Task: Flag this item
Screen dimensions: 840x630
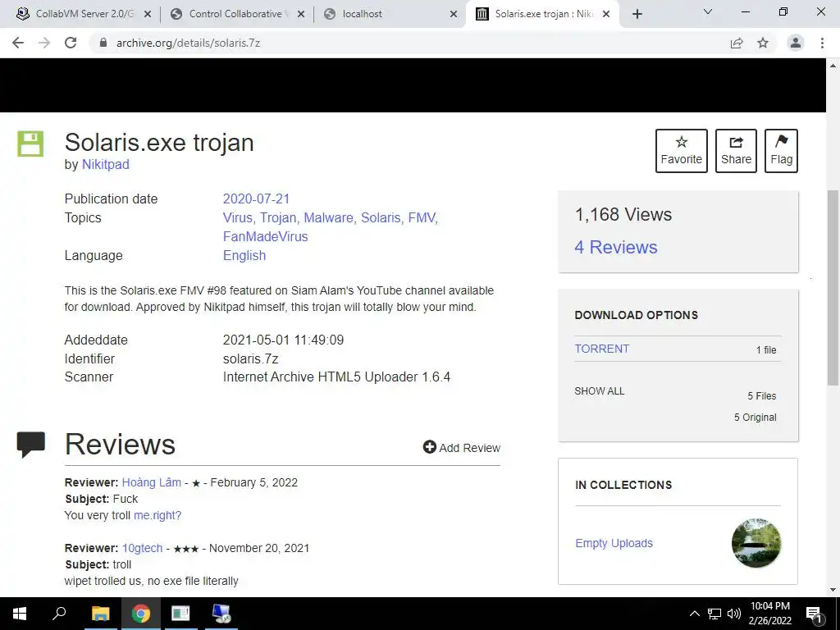Action: [x=781, y=151]
